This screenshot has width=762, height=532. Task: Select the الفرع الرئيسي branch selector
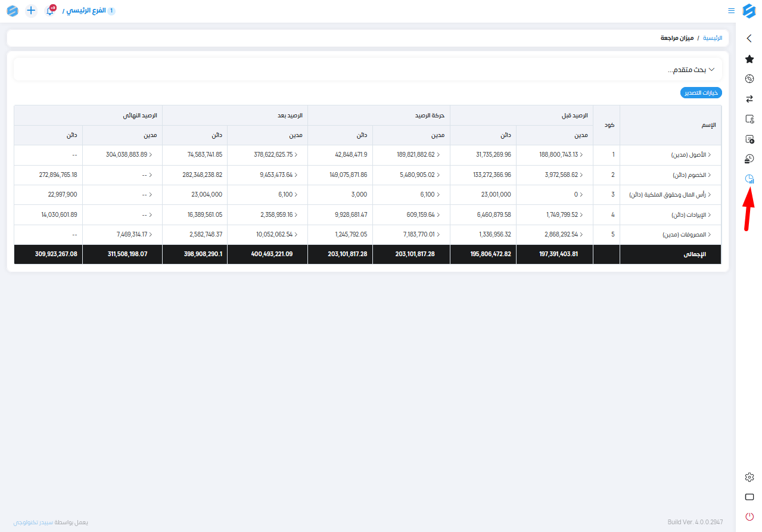[x=89, y=11]
